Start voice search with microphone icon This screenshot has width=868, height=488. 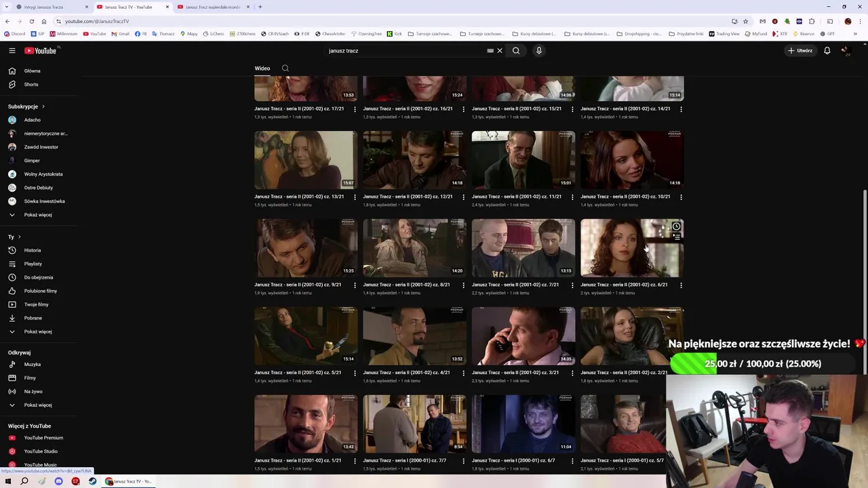tap(539, 51)
